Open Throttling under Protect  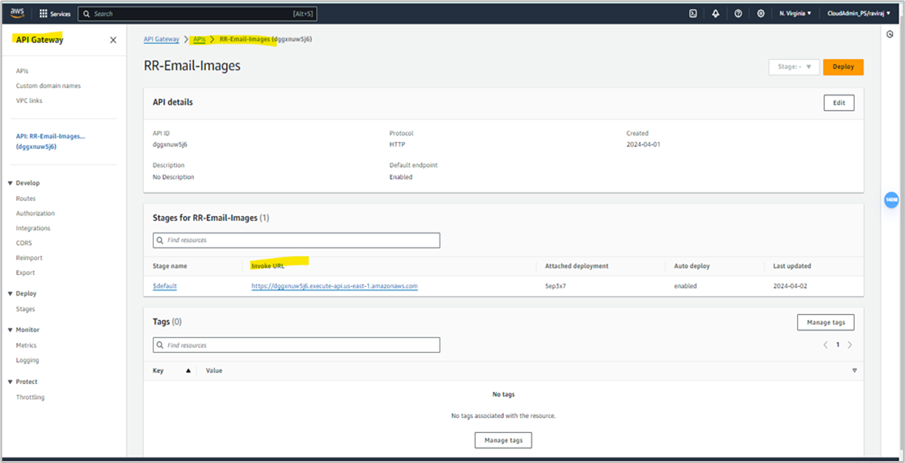(30, 397)
